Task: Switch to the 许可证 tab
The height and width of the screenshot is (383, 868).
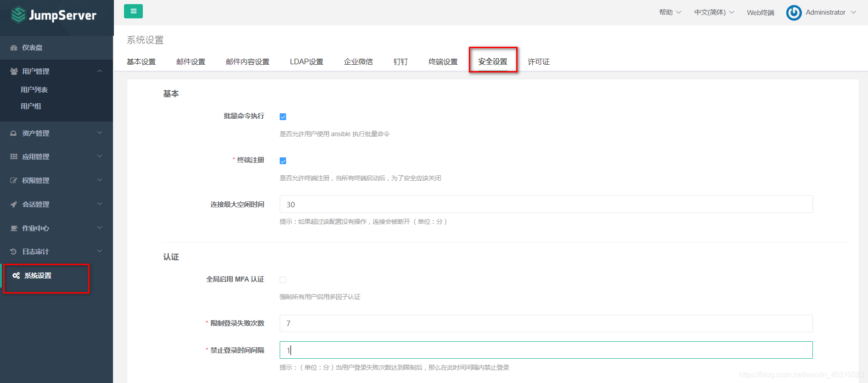Action: click(538, 61)
